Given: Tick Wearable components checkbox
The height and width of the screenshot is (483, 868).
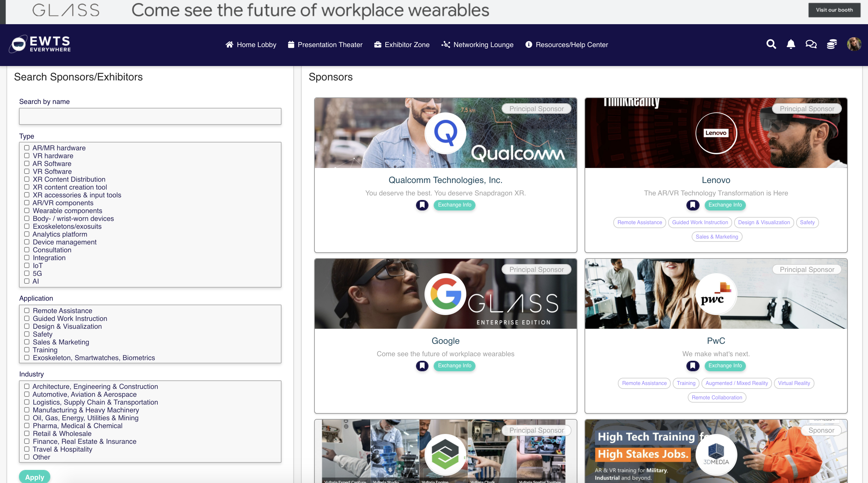Looking at the screenshot, I should click(27, 210).
